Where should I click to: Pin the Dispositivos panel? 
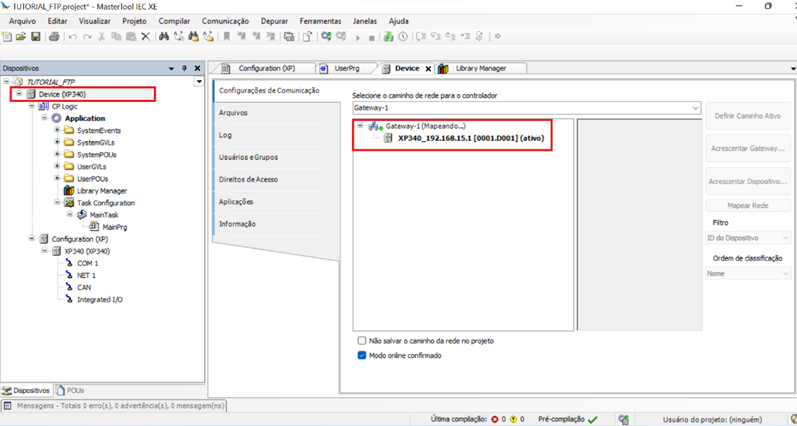click(x=184, y=68)
